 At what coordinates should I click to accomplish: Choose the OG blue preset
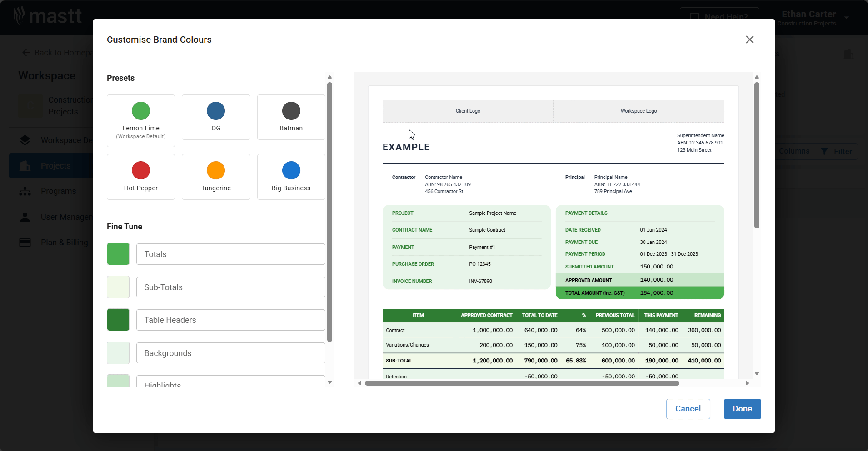(216, 117)
